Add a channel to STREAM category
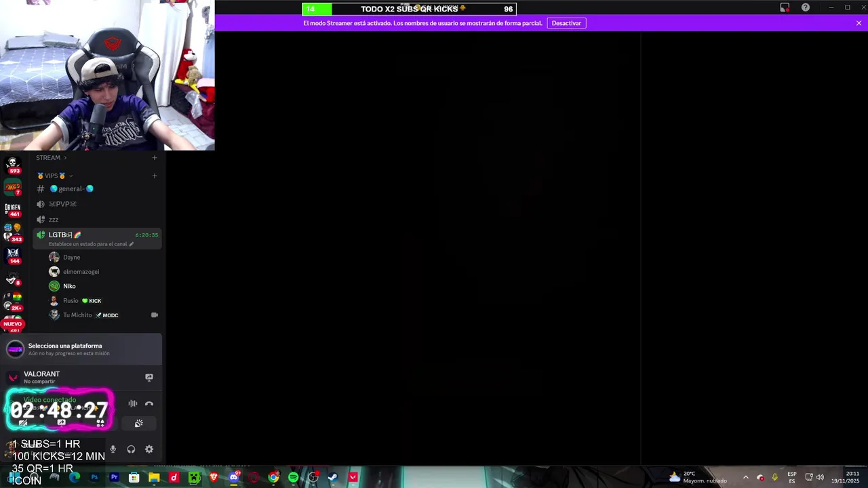The height and width of the screenshot is (488, 868). pyautogui.click(x=155, y=158)
